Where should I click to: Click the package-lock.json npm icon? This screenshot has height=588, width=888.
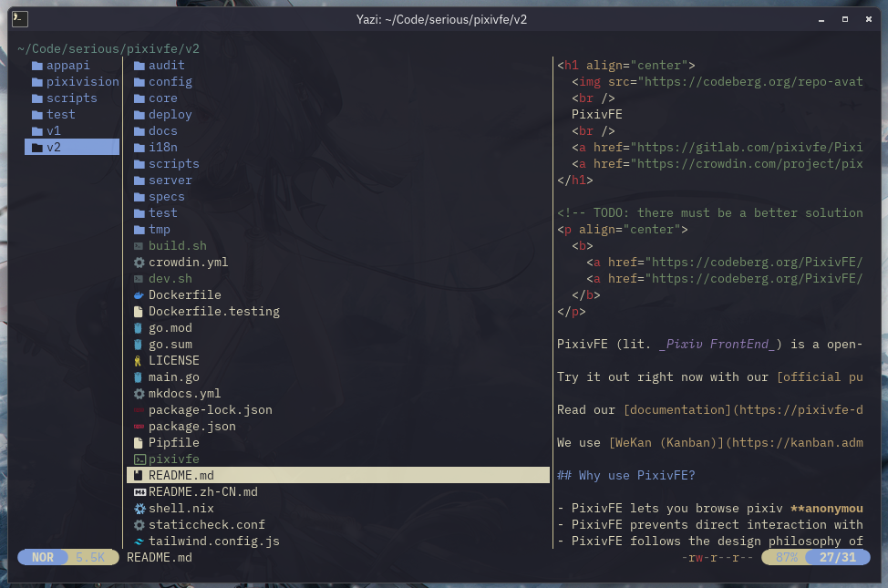coord(139,410)
